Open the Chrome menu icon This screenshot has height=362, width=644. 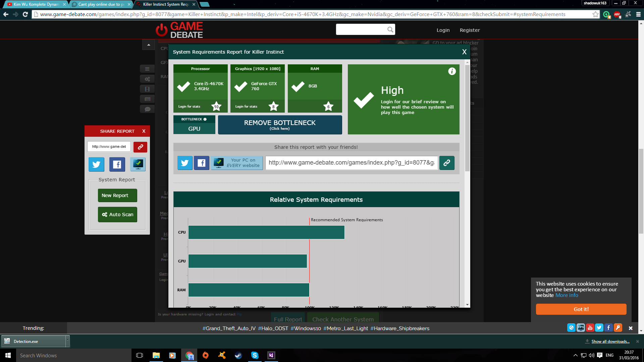click(x=638, y=14)
